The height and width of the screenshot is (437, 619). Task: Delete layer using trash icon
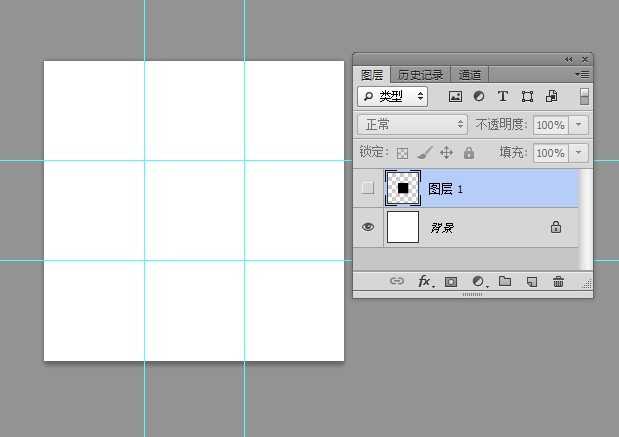(558, 282)
